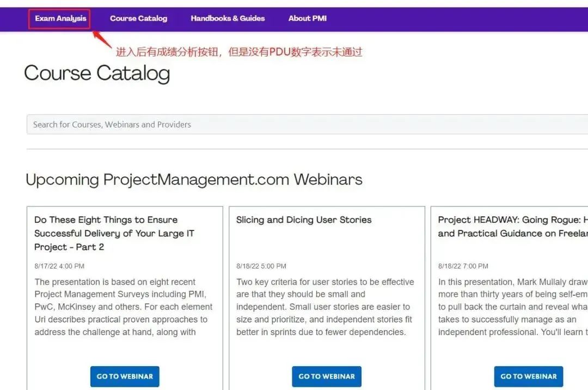Go to the Course Catalog nav item
The image size is (588, 390).
138,19
